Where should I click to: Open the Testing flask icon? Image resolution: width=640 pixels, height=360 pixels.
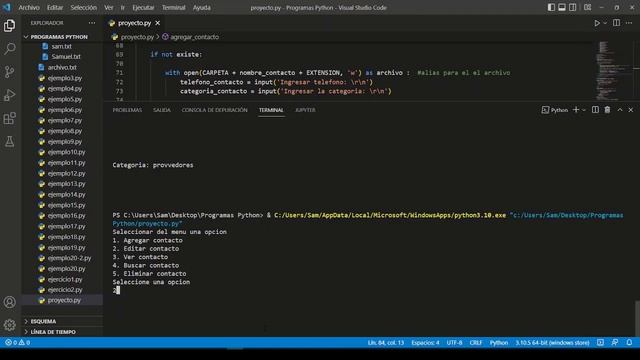[x=9, y=142]
